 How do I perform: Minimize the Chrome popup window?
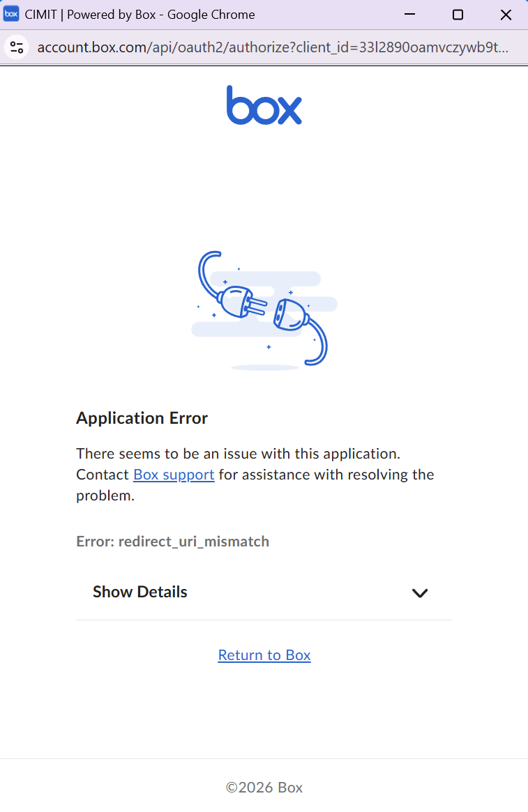tap(410, 15)
